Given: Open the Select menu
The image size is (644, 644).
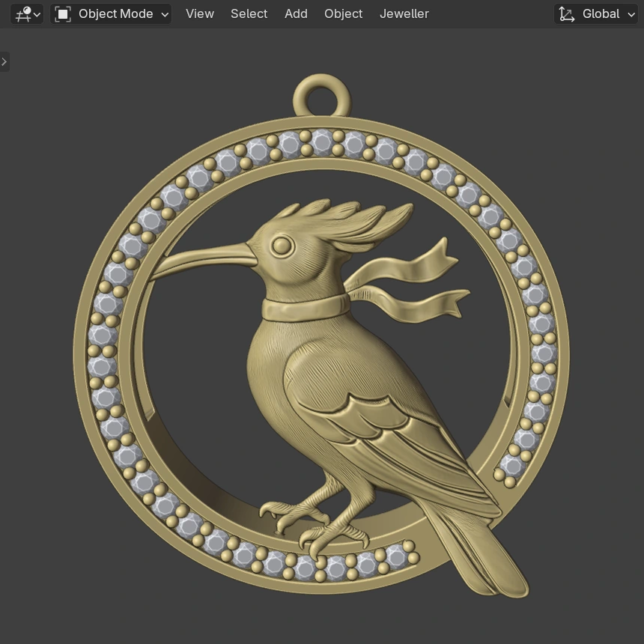Looking at the screenshot, I should click(x=249, y=14).
